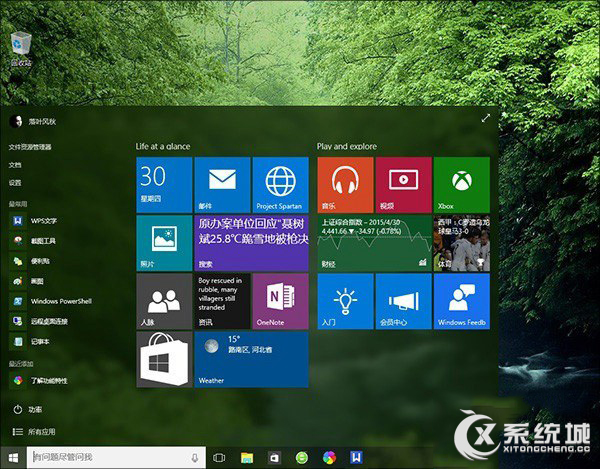This screenshot has height=469, width=600.
Task: Open the Weather tile
Action: tap(251, 359)
